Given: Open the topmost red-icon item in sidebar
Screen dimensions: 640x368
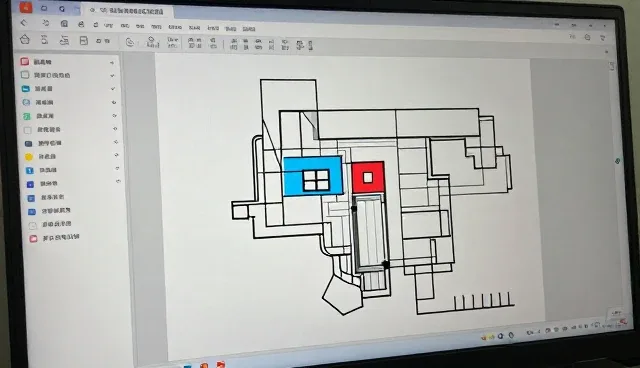Looking at the screenshot, I should [x=36, y=62].
